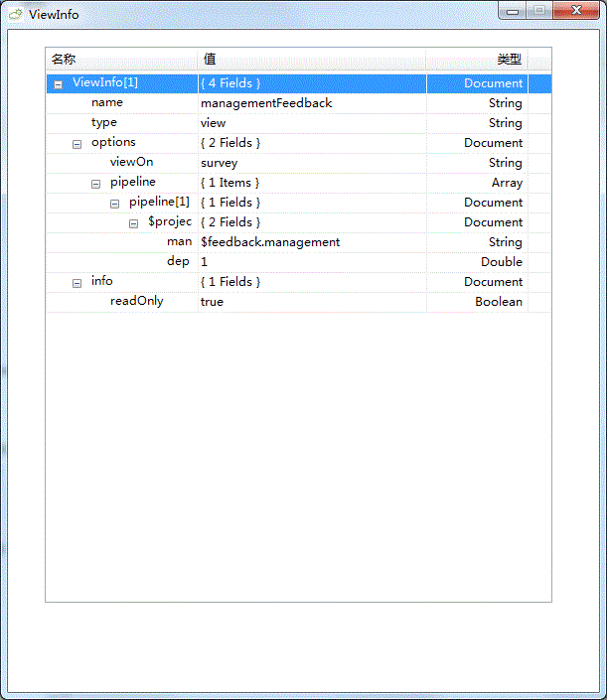Click the '{ 4 Fields }' value
The image size is (607, 700).
(230, 83)
